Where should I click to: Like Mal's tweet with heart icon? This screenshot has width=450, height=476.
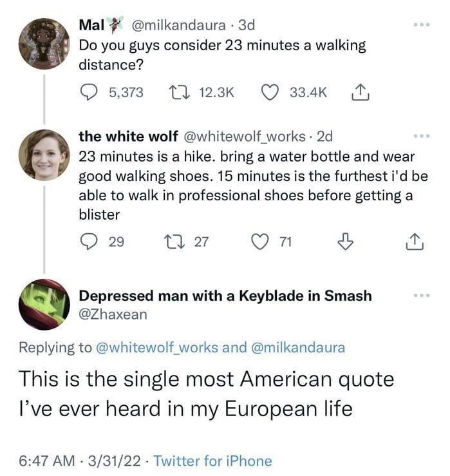pyautogui.click(x=269, y=93)
